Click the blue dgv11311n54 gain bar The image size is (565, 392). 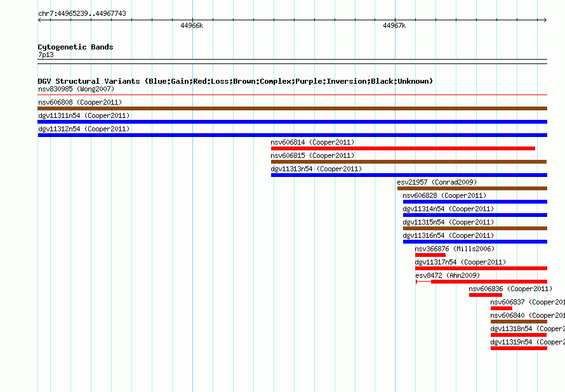tap(292, 122)
